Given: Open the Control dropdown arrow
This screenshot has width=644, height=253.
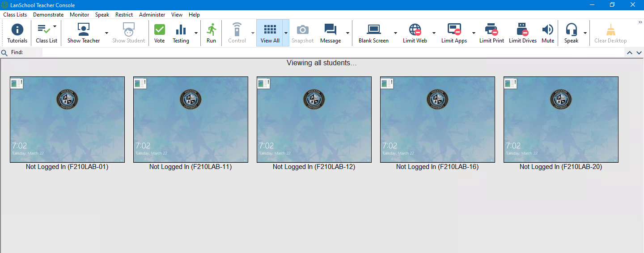Looking at the screenshot, I should pos(253,33).
